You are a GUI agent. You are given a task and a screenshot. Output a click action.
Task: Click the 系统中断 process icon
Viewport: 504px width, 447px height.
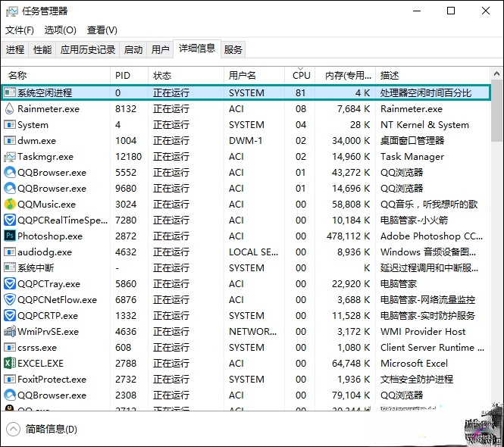pos(10,267)
